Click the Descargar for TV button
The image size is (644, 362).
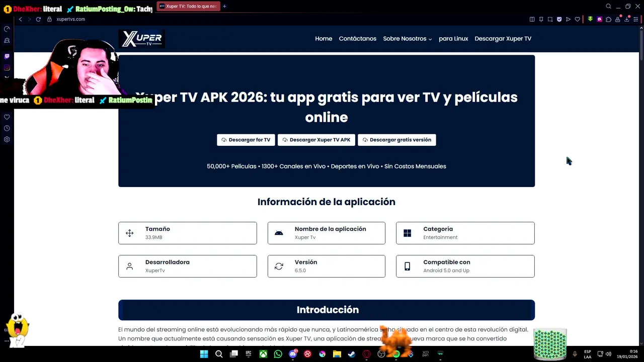246,140
